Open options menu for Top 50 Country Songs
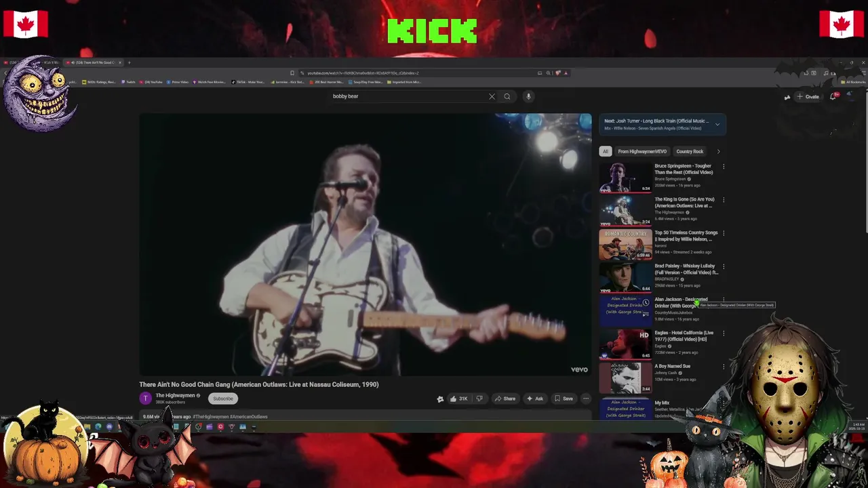The image size is (868, 488). [724, 233]
